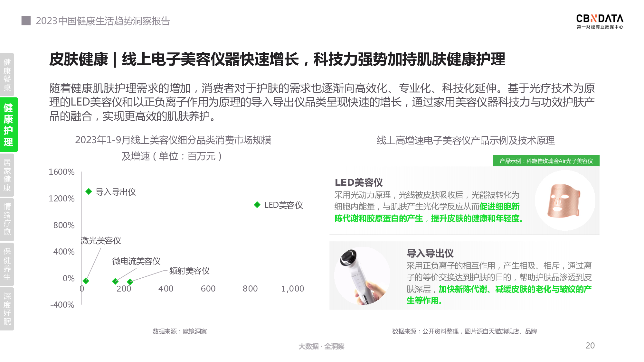644x362 pixels.
Task: Click the gray square beside report title
Action: point(26,21)
